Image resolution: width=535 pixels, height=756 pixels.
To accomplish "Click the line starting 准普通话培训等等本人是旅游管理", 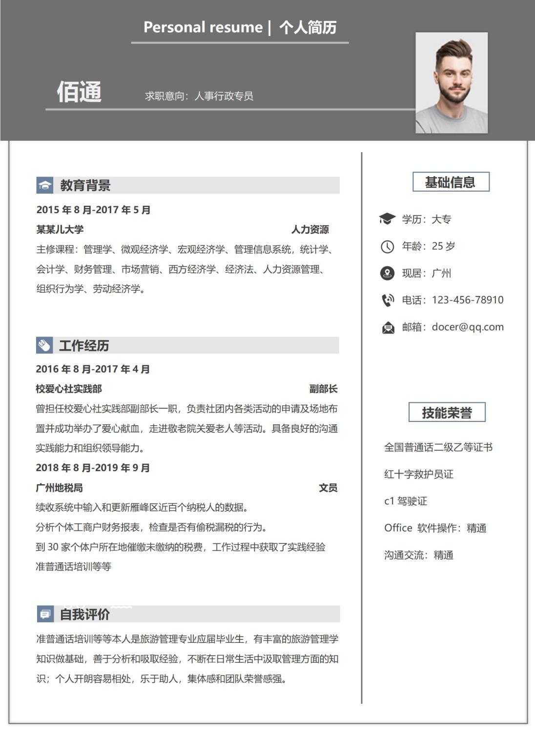I will point(187,639).
